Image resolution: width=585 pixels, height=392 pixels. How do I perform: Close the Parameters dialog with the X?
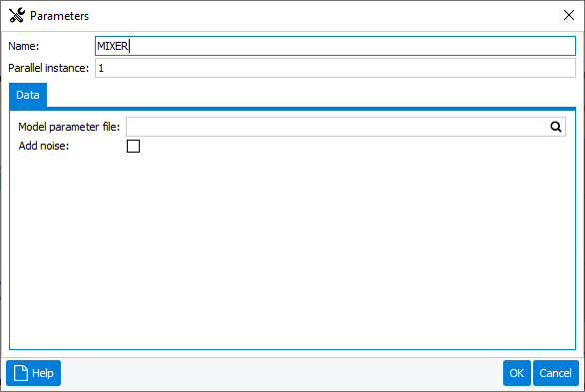569,15
